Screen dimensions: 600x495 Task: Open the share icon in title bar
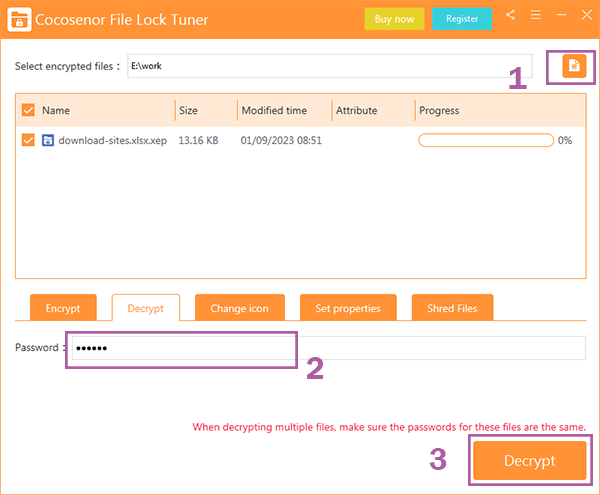pyautogui.click(x=510, y=15)
